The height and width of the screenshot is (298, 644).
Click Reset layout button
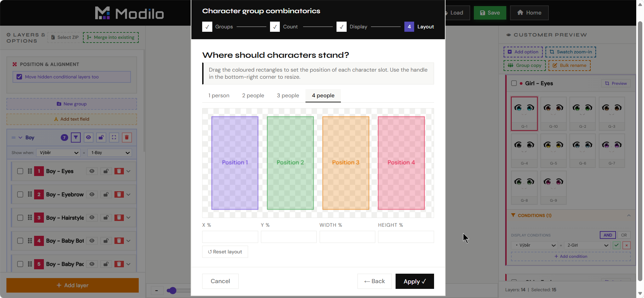[x=225, y=252]
